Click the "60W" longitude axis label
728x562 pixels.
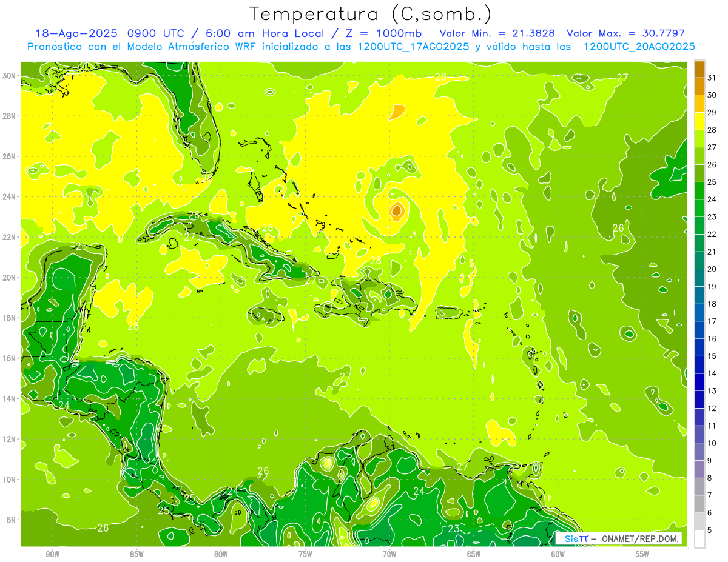point(558,554)
